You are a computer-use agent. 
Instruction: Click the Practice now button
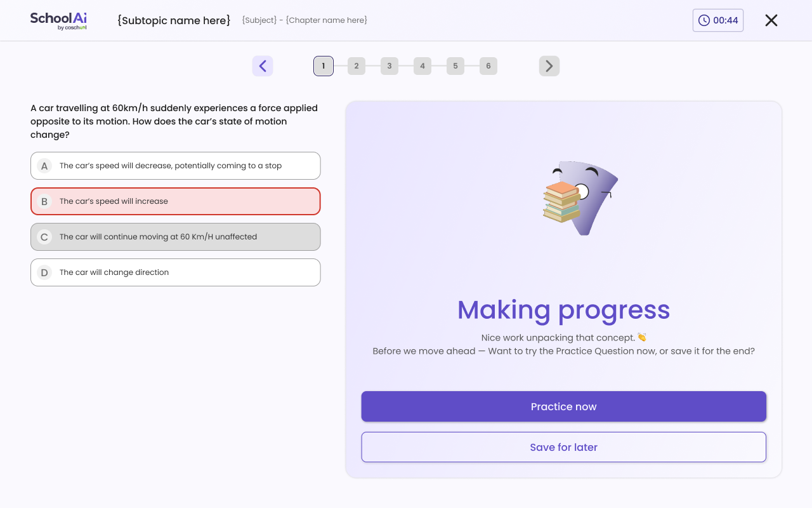[564, 406]
